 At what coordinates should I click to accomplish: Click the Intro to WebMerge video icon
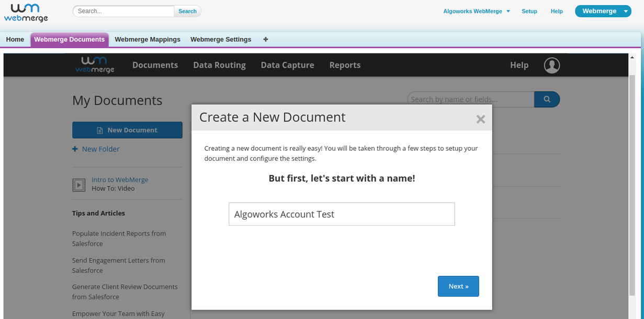point(79,184)
